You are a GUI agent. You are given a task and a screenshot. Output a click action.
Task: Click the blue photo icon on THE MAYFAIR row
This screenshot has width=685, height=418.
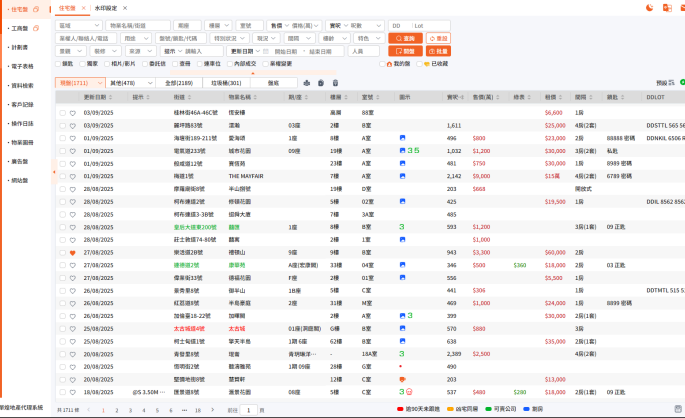point(402,176)
